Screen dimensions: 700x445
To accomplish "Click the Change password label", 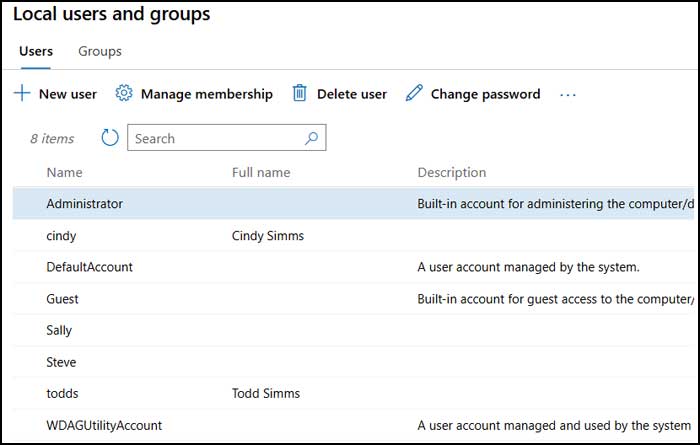I will [x=485, y=94].
